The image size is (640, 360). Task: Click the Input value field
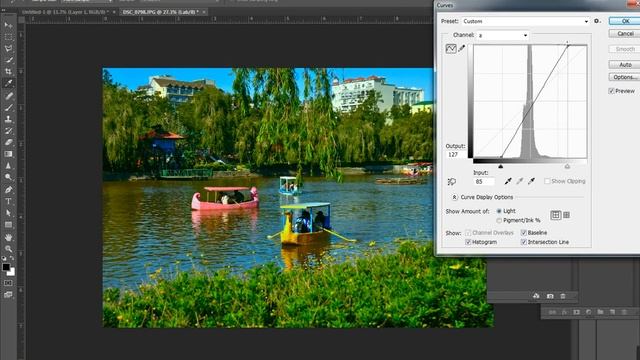484,182
